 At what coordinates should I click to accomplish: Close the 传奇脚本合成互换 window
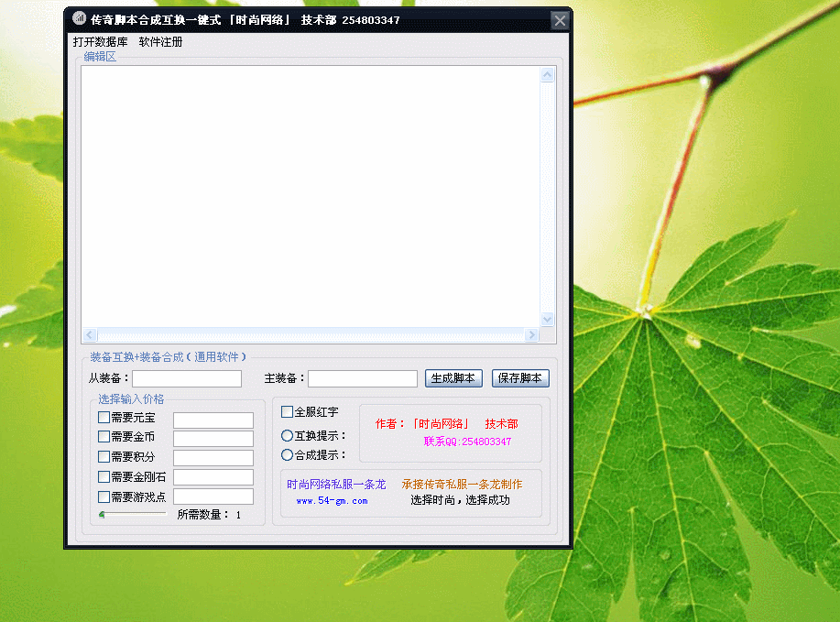[560, 20]
